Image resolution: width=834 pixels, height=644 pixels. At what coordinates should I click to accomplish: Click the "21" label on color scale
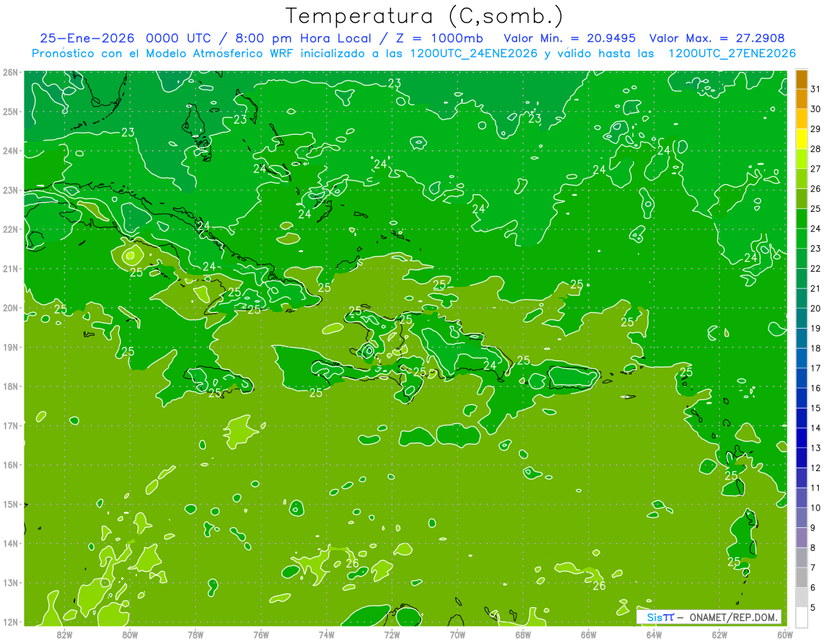[x=816, y=288]
